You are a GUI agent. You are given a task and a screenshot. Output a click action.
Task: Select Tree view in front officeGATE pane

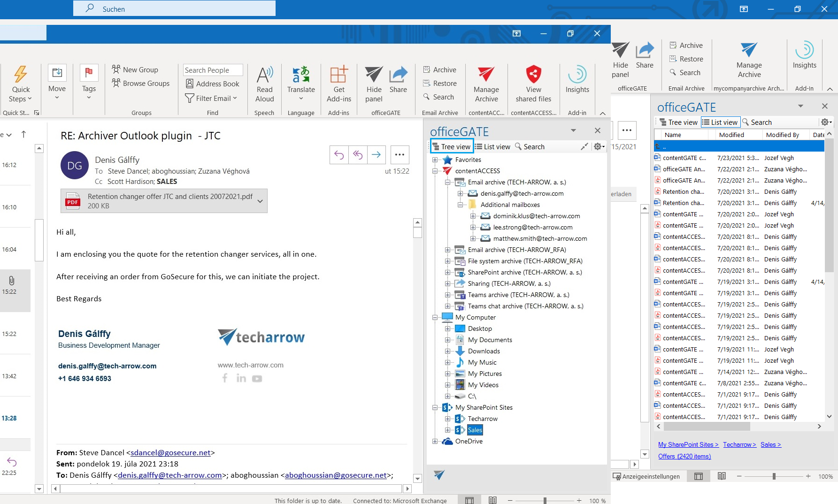pos(452,147)
